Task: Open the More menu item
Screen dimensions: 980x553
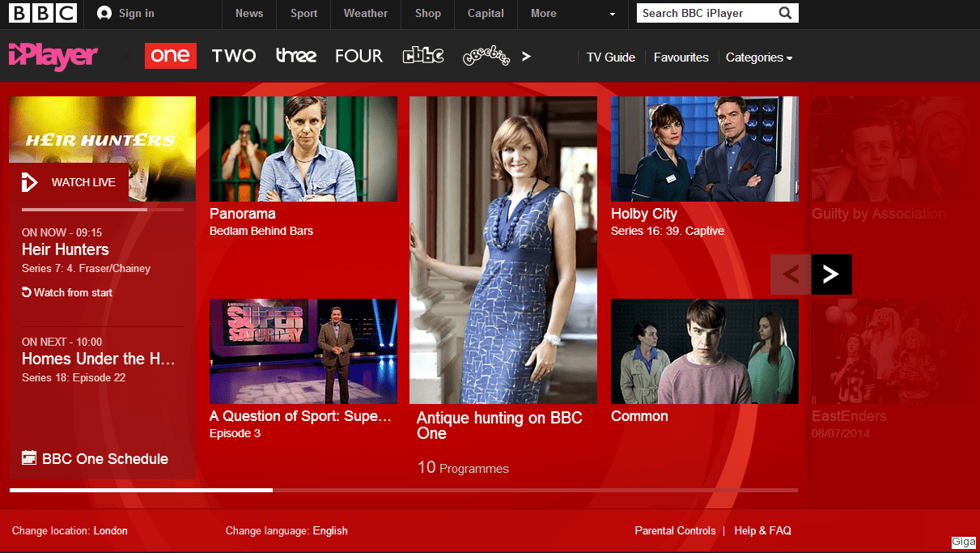Action: tap(544, 13)
